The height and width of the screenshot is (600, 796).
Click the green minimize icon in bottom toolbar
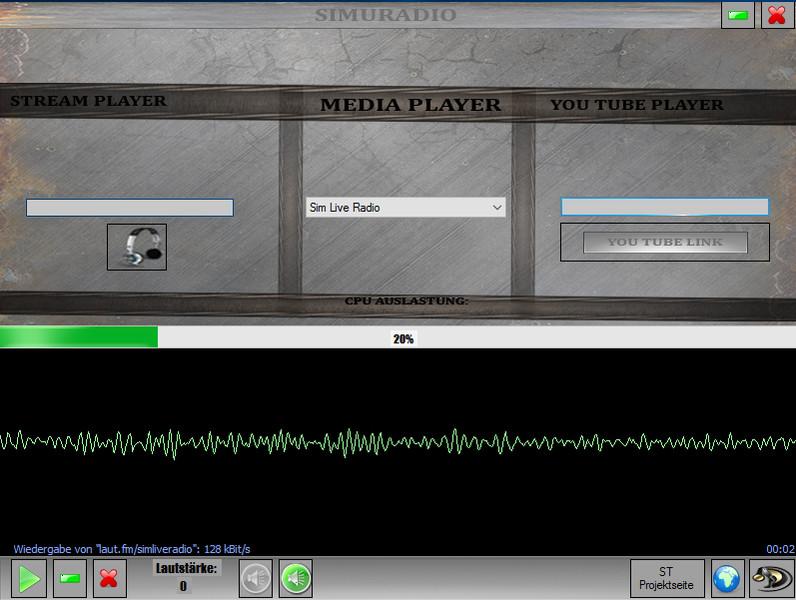click(x=69, y=579)
